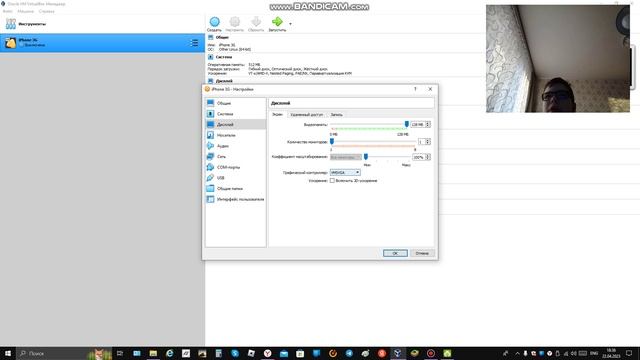Click the Создать toolbar icon in VirtualBox Manager

tap(214, 24)
